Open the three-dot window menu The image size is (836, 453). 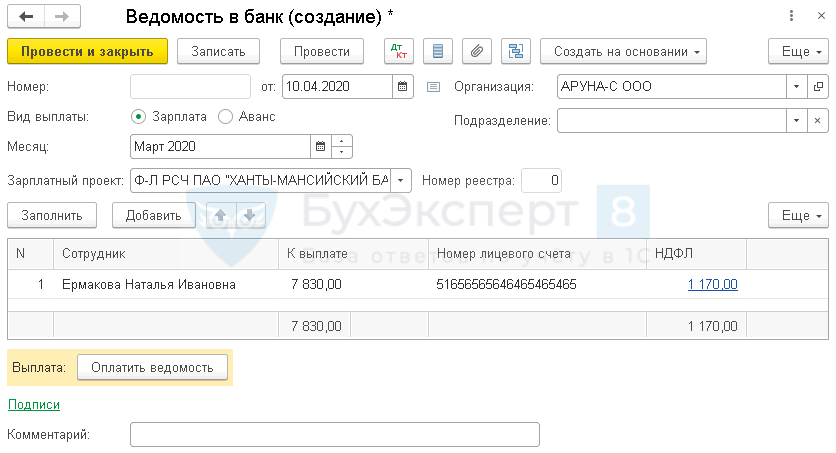point(791,16)
